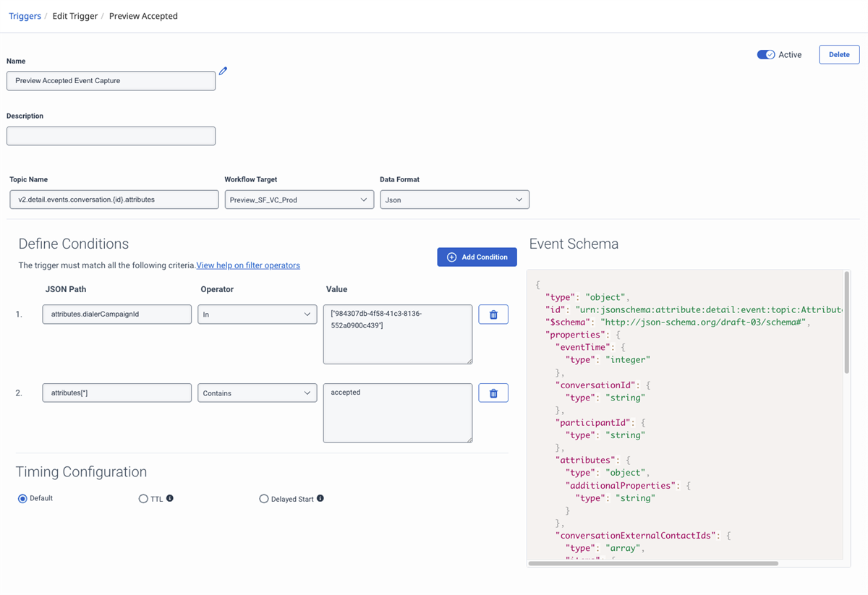Delete condition 1 with its trash icon
The image size is (868, 595).
[493, 314]
